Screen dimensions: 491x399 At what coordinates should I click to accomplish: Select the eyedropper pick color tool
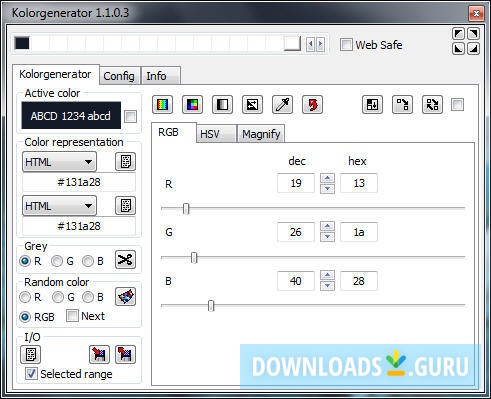[x=282, y=105]
